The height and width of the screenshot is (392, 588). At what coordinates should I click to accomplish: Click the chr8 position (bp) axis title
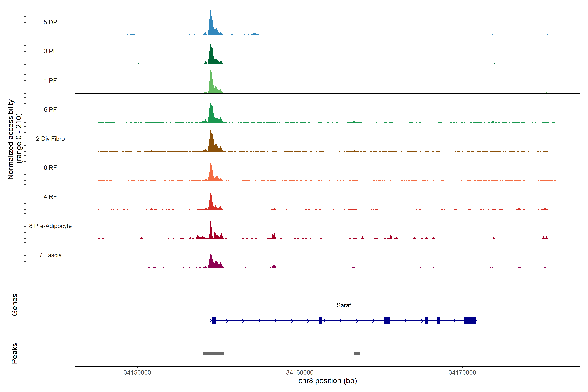tap(327, 381)
